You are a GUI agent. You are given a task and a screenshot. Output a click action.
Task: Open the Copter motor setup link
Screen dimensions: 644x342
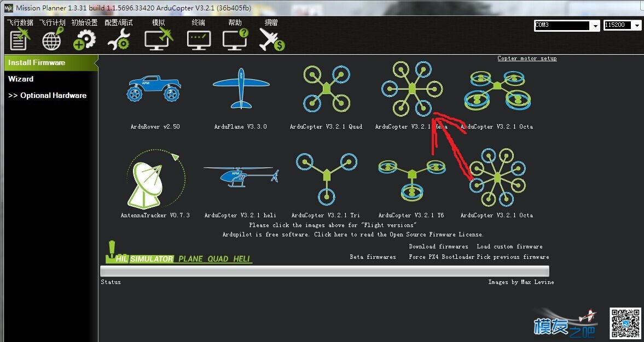[527, 59]
